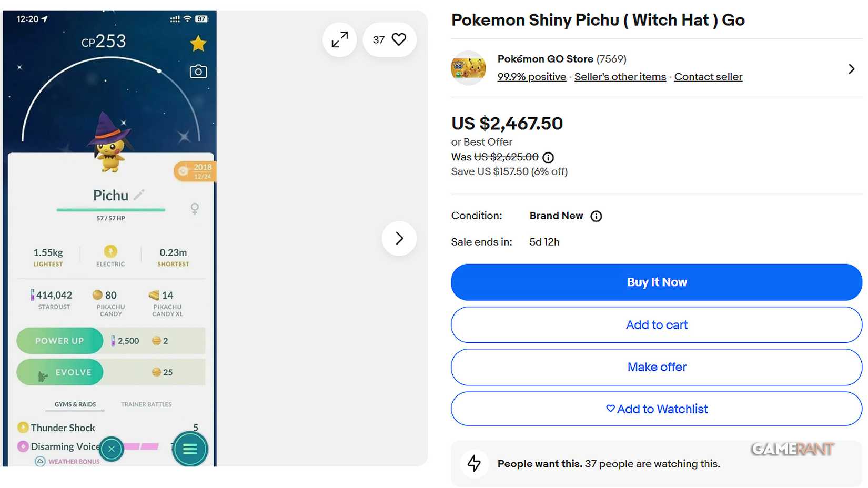
Task: Toggle the heart showing 37 watchers
Action: (398, 39)
